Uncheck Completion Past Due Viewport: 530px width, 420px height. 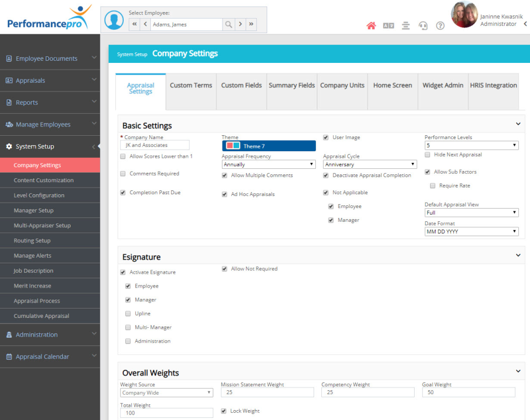123,193
